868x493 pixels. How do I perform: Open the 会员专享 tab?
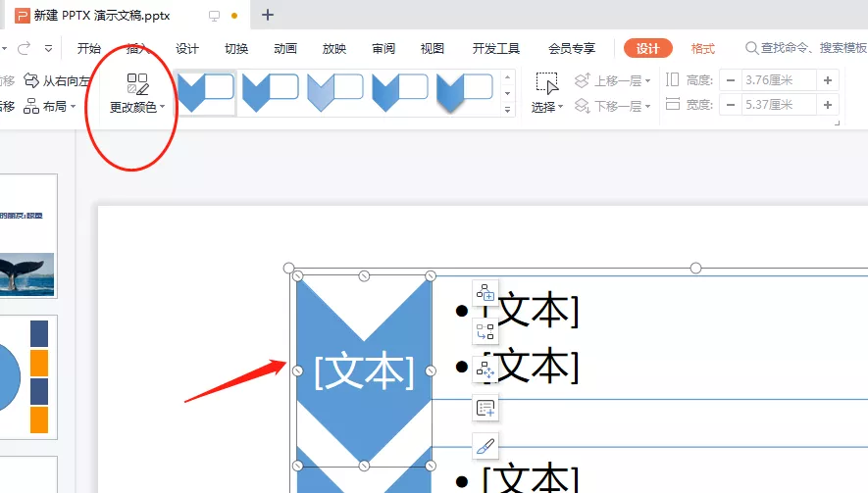(x=572, y=49)
